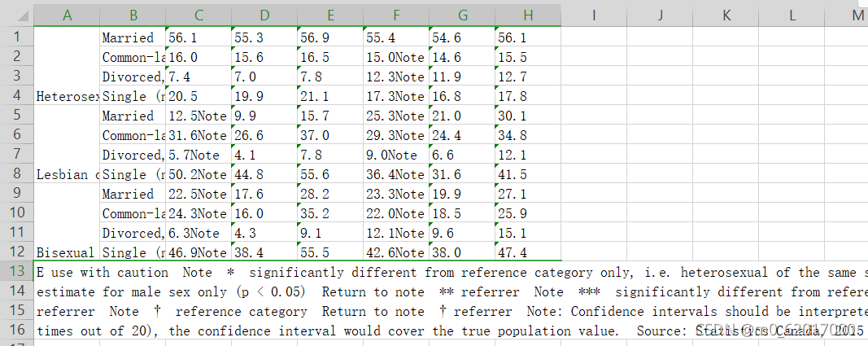Viewport: 868px width, 346px height.
Task: Click cell with value 7.4
Action: tap(198, 76)
